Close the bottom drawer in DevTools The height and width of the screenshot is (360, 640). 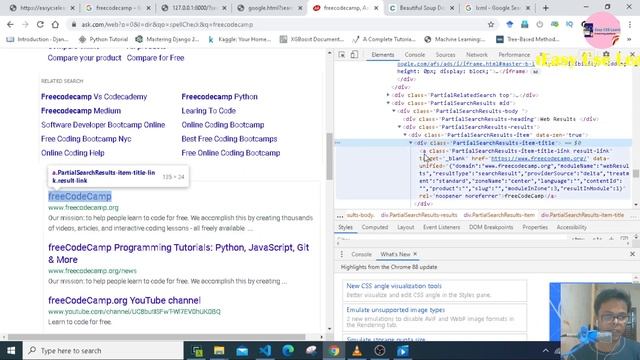pos(632,254)
